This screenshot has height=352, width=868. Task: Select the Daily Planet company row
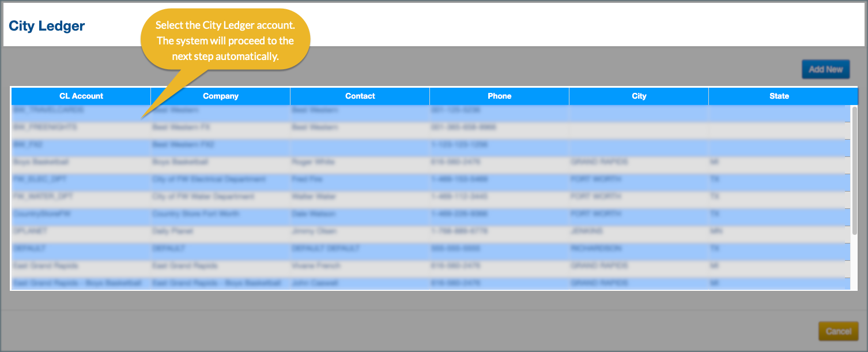coord(173,231)
